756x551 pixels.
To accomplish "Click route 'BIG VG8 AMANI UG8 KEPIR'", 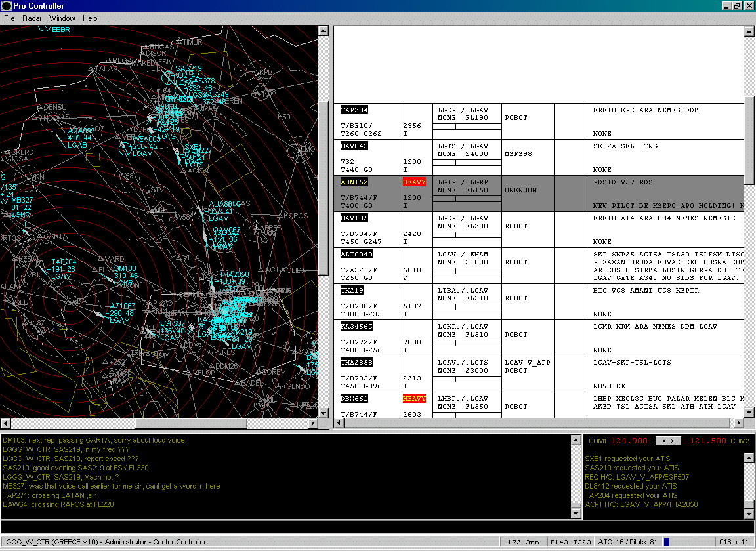I will click(x=646, y=290).
